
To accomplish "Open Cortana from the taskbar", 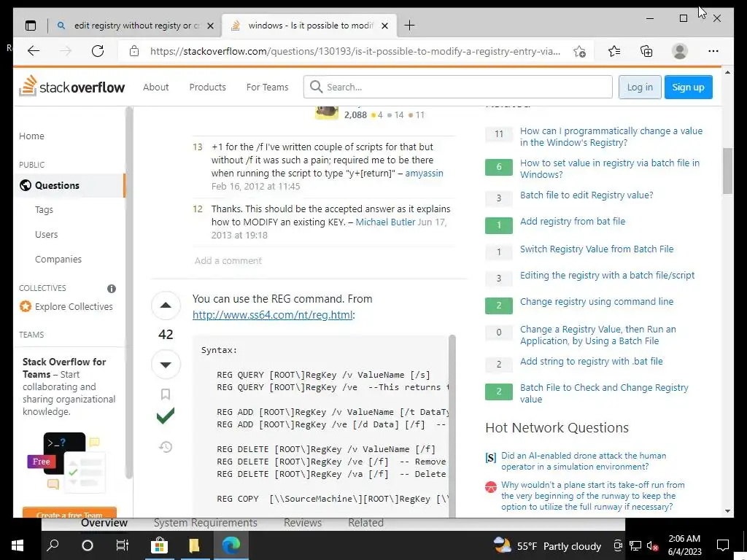I will (88, 545).
